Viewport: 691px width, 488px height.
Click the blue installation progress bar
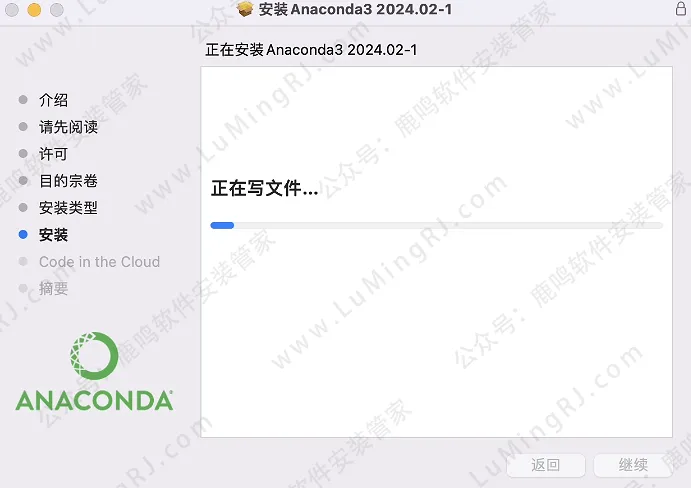click(436, 225)
